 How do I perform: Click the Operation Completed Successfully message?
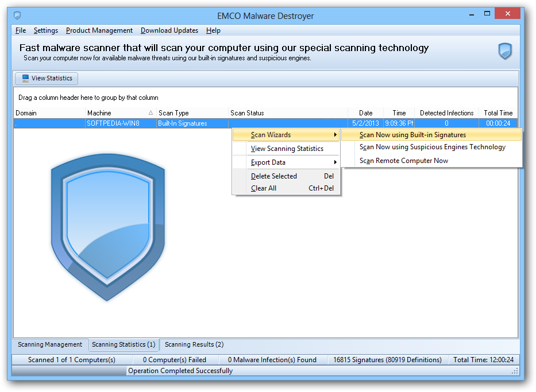pyautogui.click(x=180, y=371)
